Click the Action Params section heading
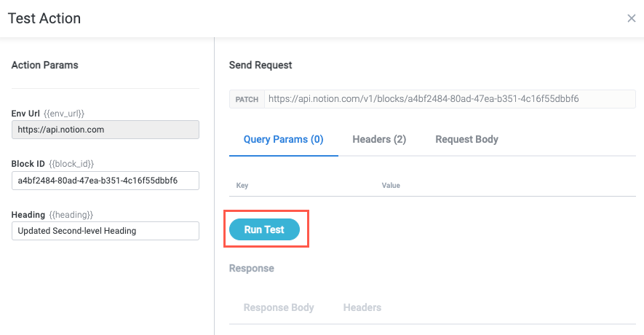This screenshot has height=335, width=644. click(45, 65)
